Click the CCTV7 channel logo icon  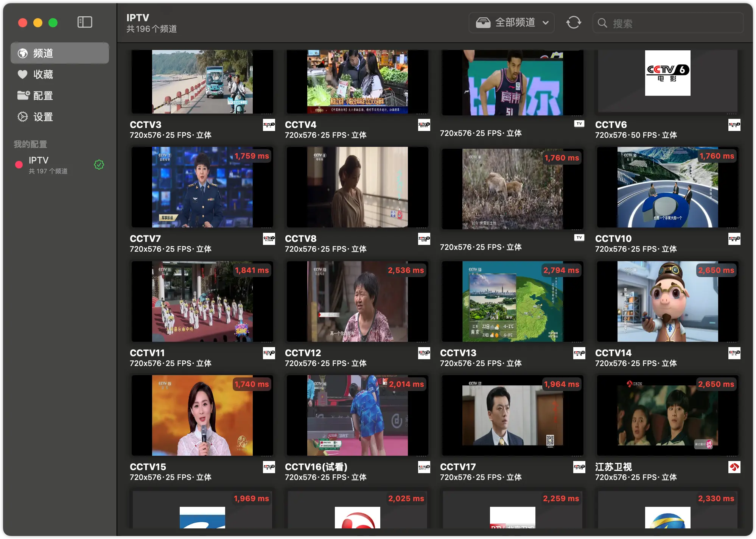click(x=269, y=239)
